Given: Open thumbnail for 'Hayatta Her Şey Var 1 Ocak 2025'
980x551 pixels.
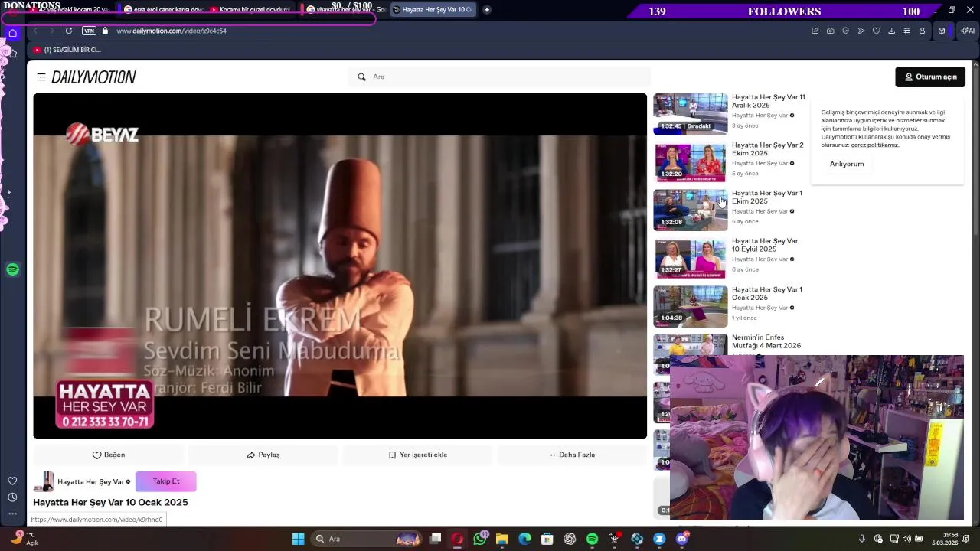Looking at the screenshot, I should pyautogui.click(x=690, y=306).
